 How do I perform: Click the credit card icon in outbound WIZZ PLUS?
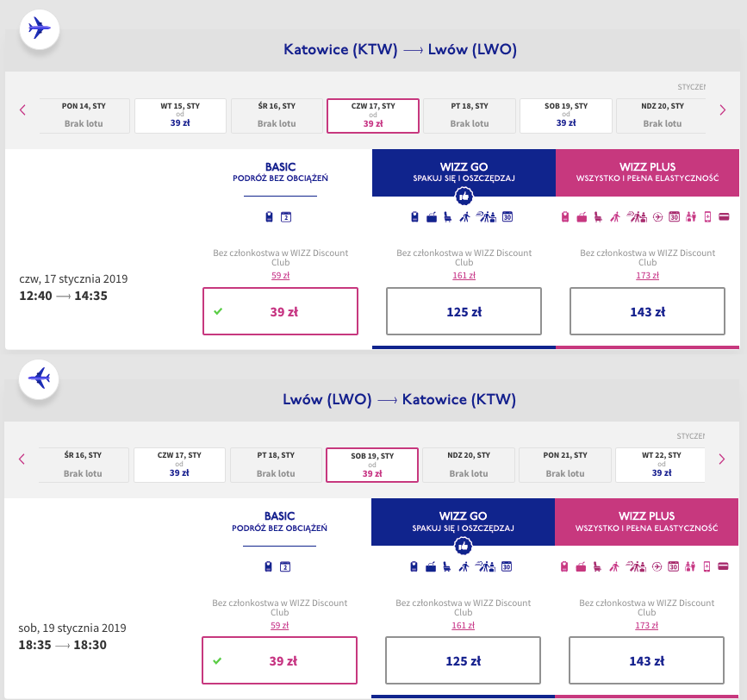point(724,217)
